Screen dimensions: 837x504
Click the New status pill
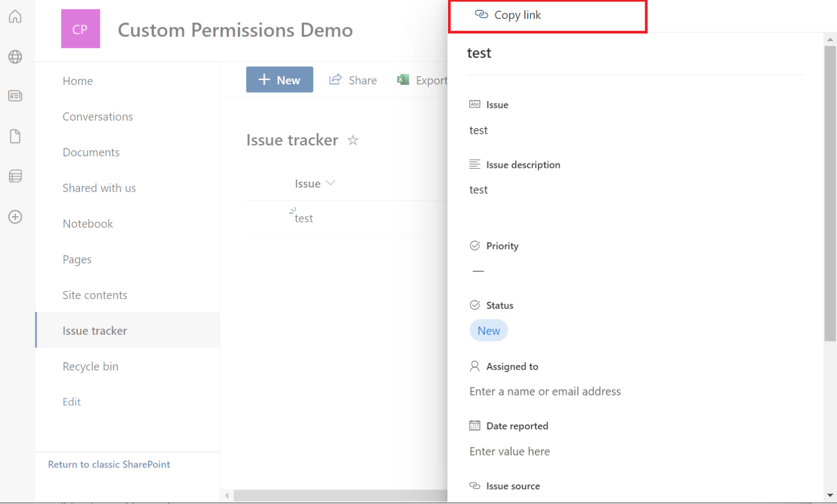tap(489, 331)
